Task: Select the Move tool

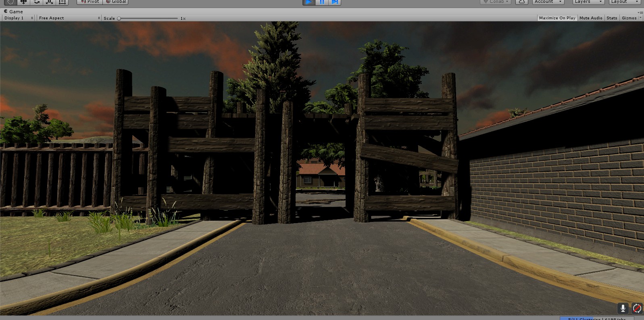Action: pyautogui.click(x=23, y=2)
